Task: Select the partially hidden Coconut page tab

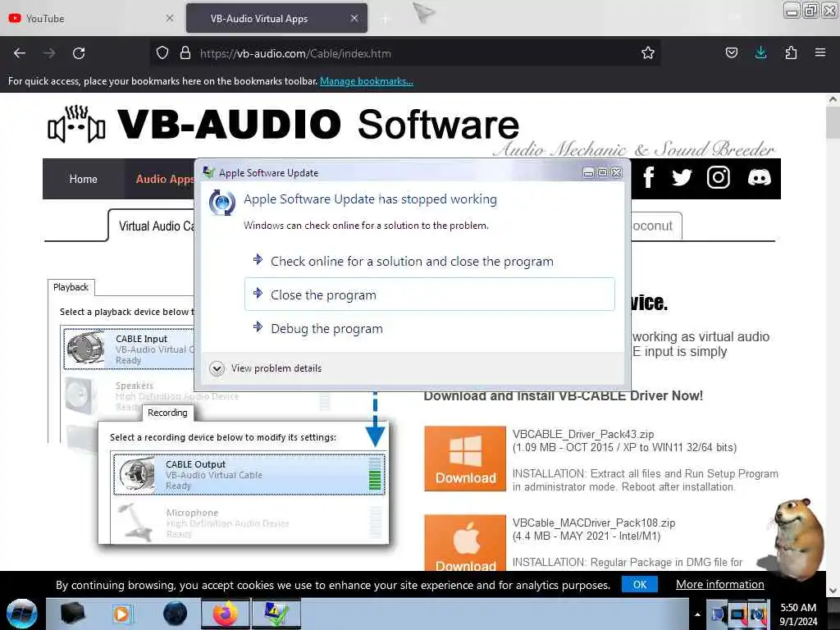Action: click(x=655, y=226)
